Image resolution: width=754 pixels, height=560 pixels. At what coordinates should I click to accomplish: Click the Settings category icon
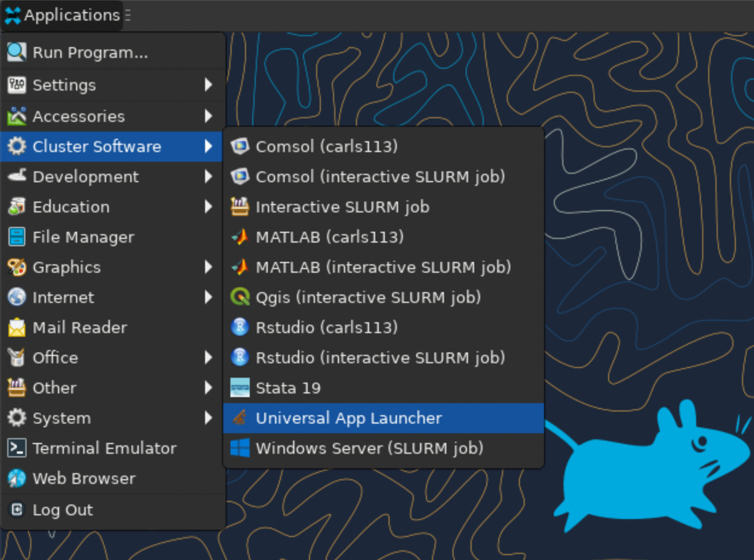click(16, 85)
